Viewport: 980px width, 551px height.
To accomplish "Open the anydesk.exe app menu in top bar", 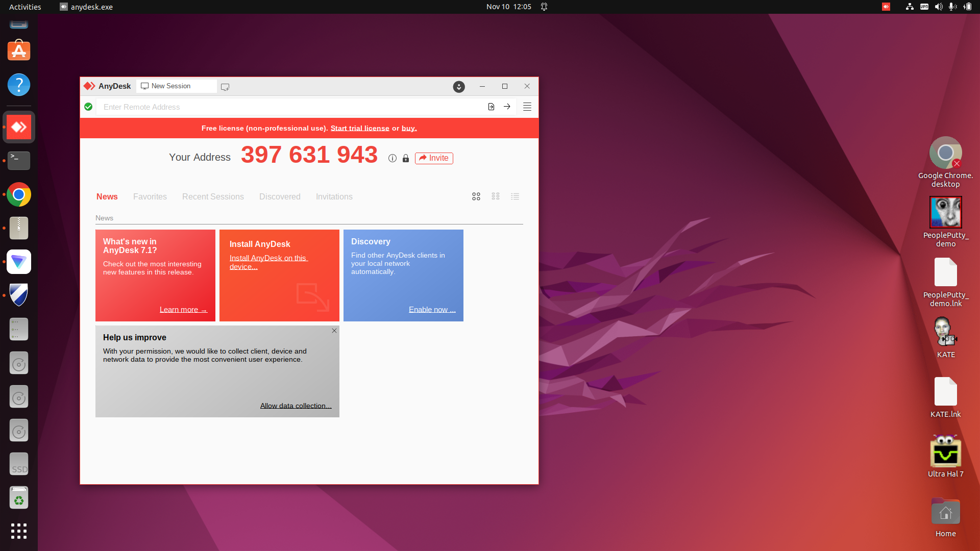I will click(86, 7).
